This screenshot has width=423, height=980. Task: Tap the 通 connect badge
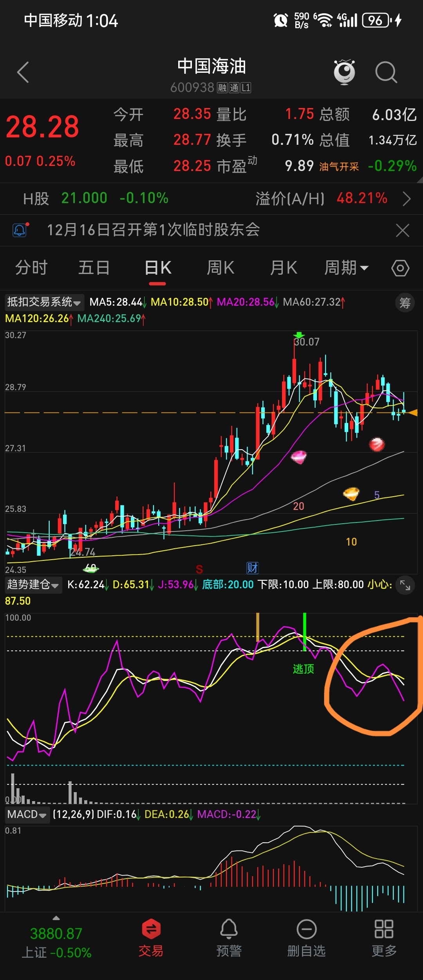click(234, 88)
